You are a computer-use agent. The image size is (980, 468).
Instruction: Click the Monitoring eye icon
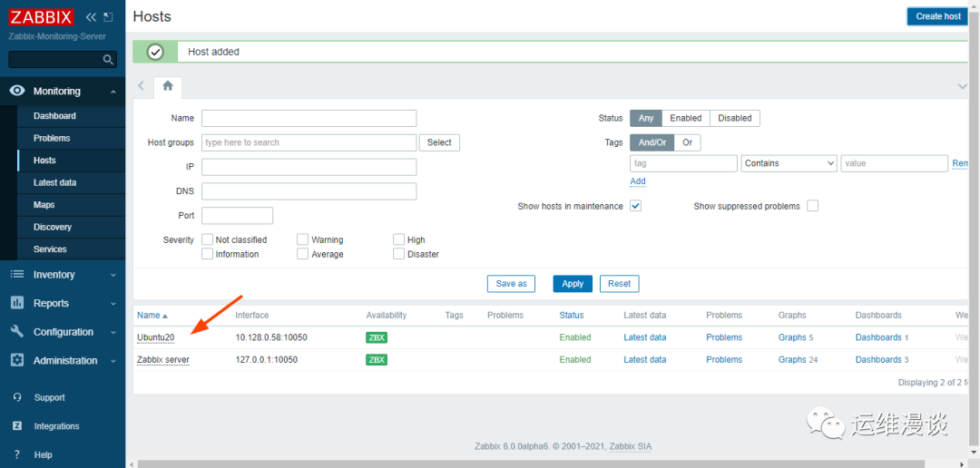[17, 92]
